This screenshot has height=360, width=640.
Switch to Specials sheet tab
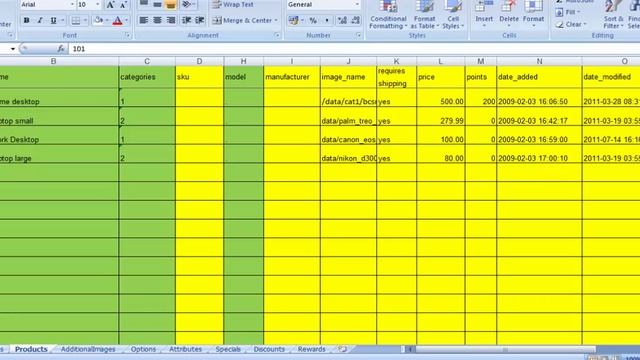[228, 349]
